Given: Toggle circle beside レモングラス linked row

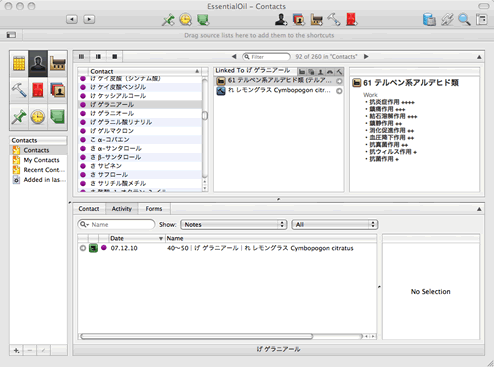Looking at the screenshot, I should pyautogui.click(x=339, y=91).
